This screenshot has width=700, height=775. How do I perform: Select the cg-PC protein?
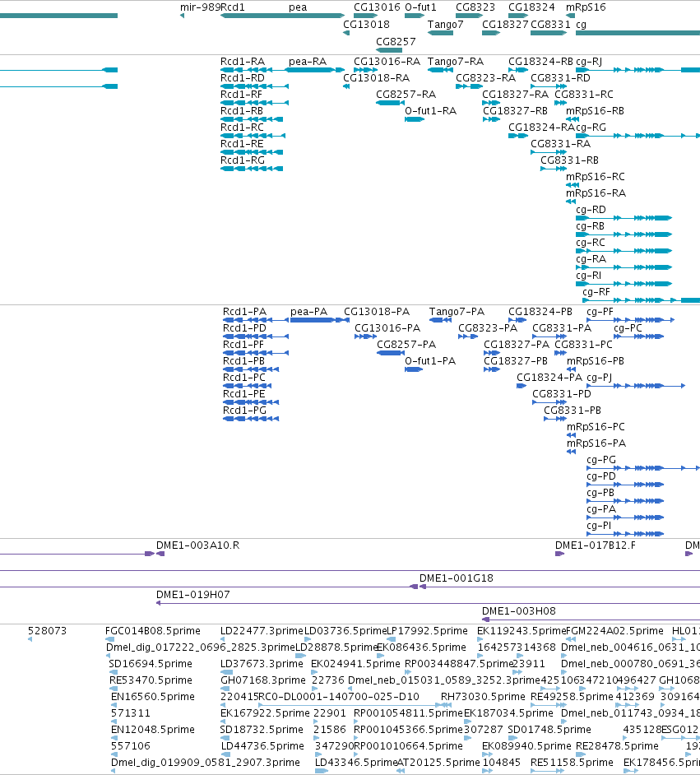[x=628, y=328]
